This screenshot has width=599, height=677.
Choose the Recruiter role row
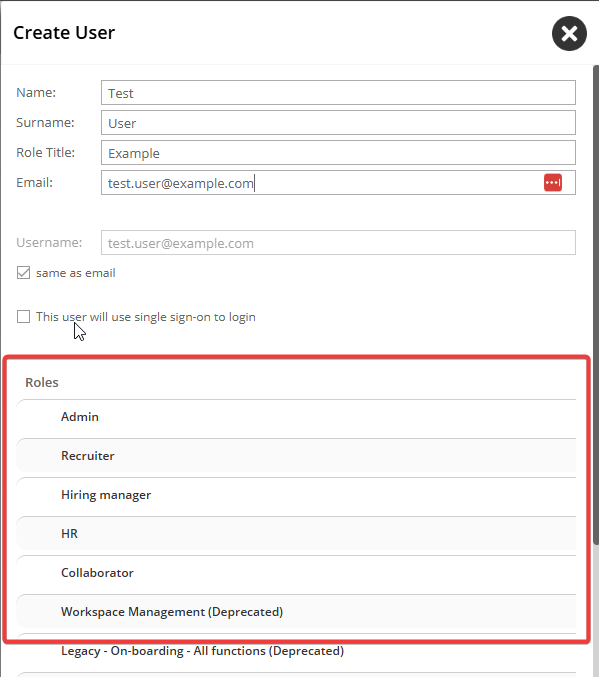click(296, 456)
